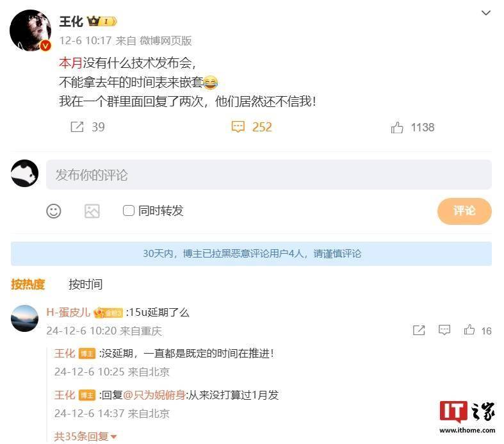Submit with the orange 评论 button
504x444 pixels.
464,211
